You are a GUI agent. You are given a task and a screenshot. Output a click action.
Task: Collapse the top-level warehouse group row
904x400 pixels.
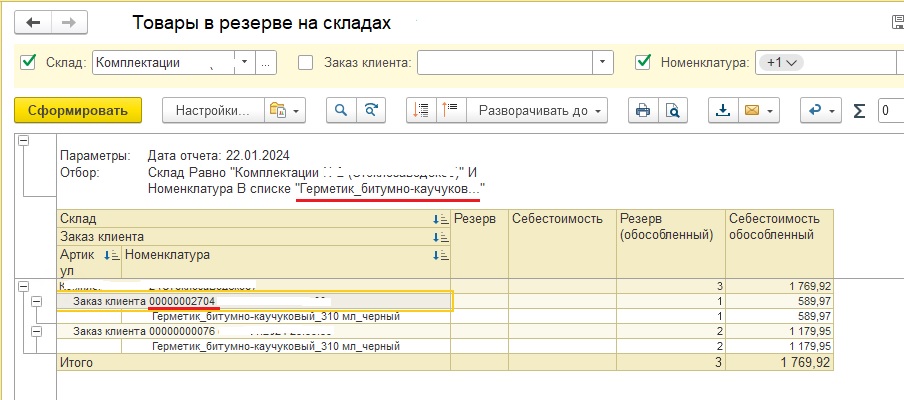(24, 286)
